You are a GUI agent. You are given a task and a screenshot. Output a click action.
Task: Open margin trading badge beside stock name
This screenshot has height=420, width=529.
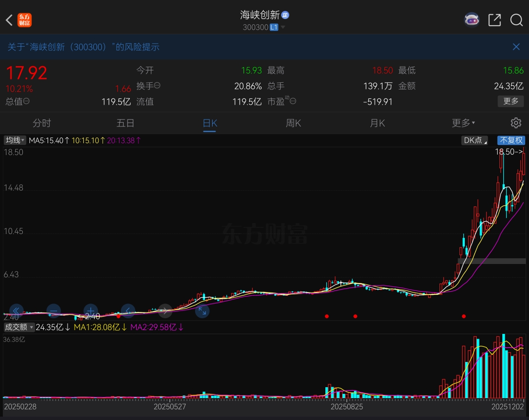285,15
